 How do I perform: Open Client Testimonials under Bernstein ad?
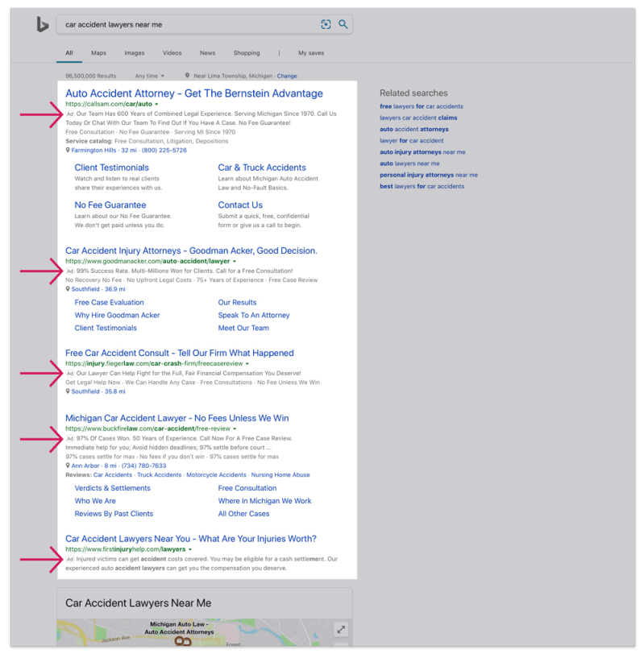(111, 168)
